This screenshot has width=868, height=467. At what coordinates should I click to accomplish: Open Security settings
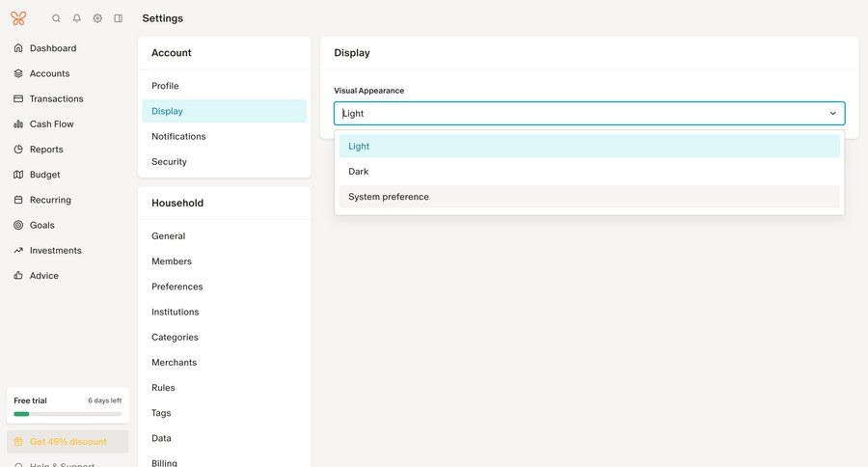224,162
